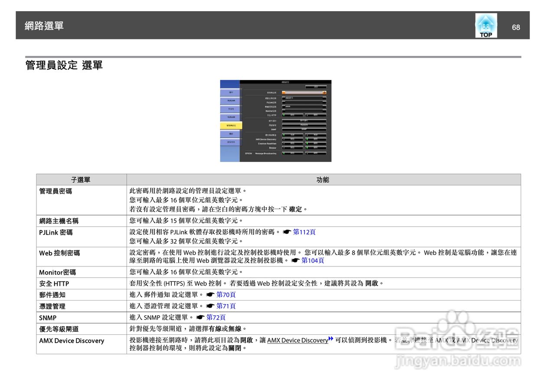Switch to the 基本 tab in web control sidebar

230,92
